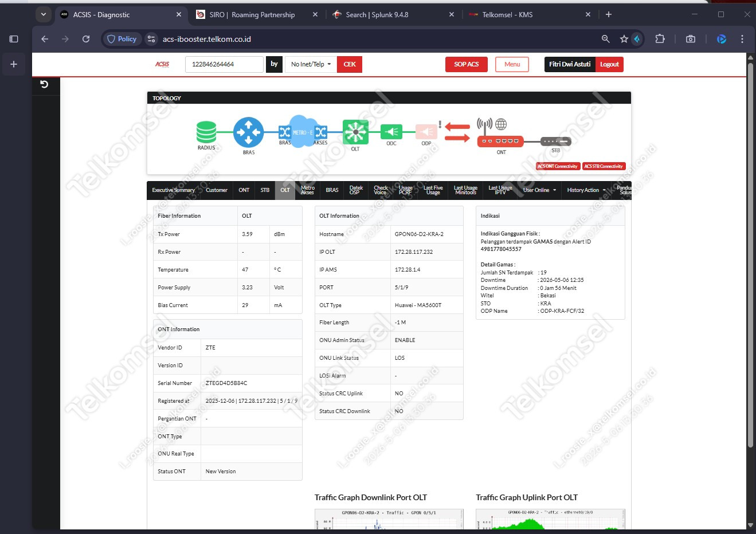Open the Datek OSP tab
The height and width of the screenshot is (534, 756).
[356, 190]
